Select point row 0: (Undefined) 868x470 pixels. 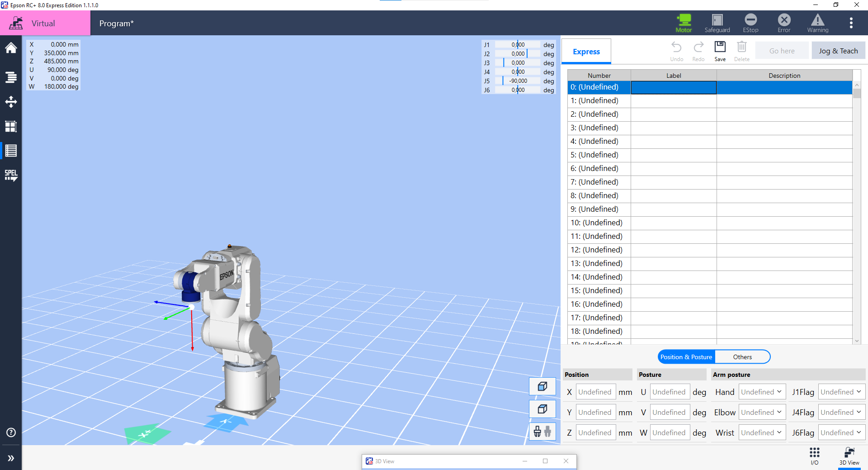tap(710, 87)
